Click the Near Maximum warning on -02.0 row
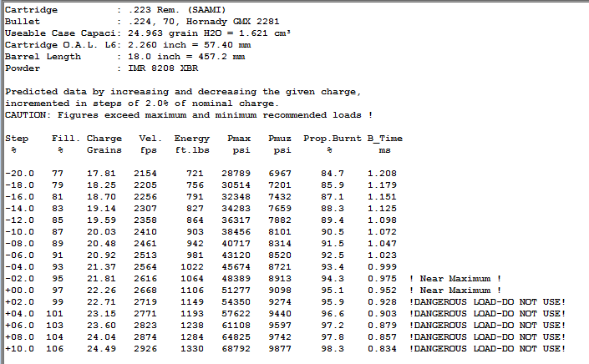Image resolution: width=589 pixels, height=364 pixels. point(455,277)
